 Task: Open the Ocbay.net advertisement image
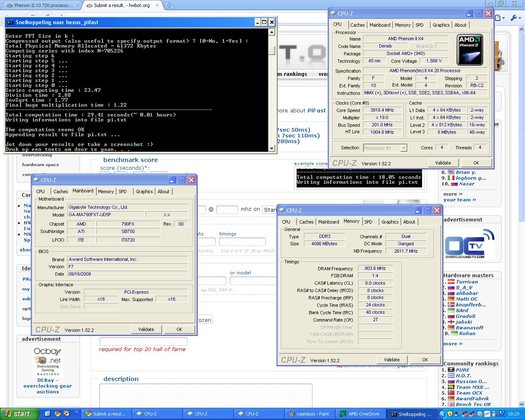[x=48, y=361]
